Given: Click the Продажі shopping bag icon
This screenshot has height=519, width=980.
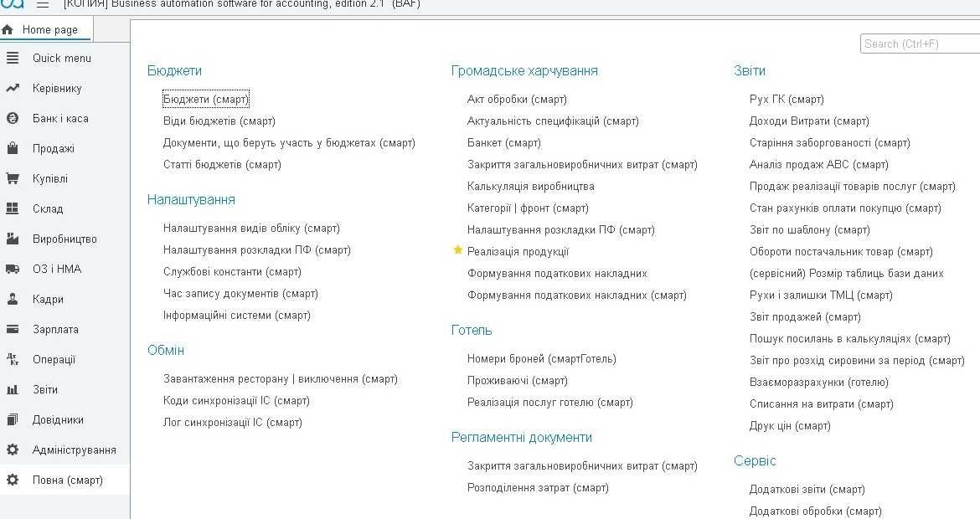Looking at the screenshot, I should pyautogui.click(x=13, y=149).
